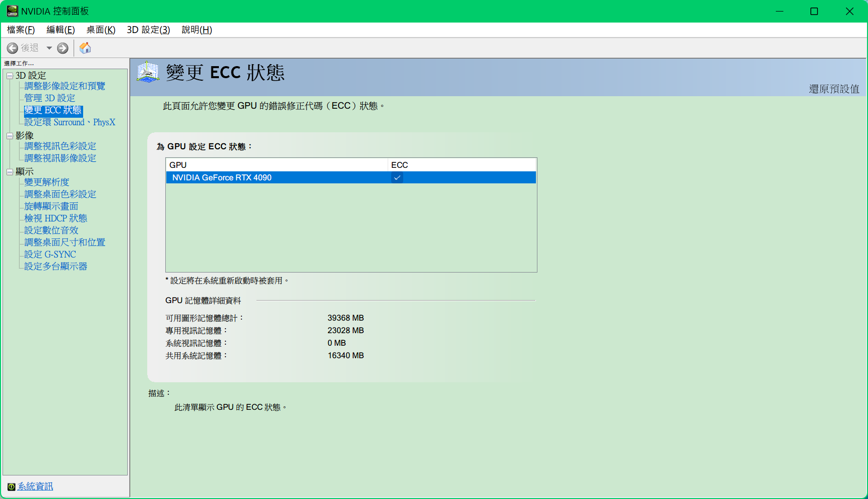Collapse the 顯示 tree node
The image size is (868, 499).
(10, 172)
